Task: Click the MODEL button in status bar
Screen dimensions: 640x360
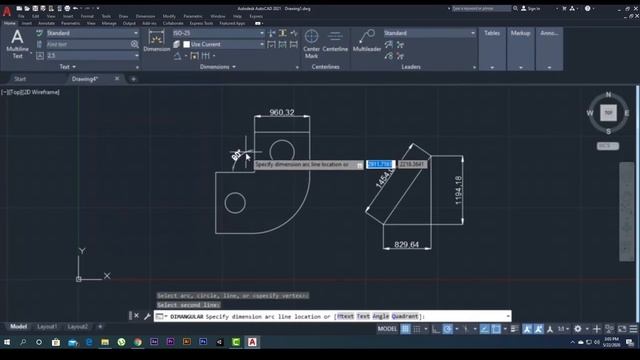Action: click(x=387, y=329)
